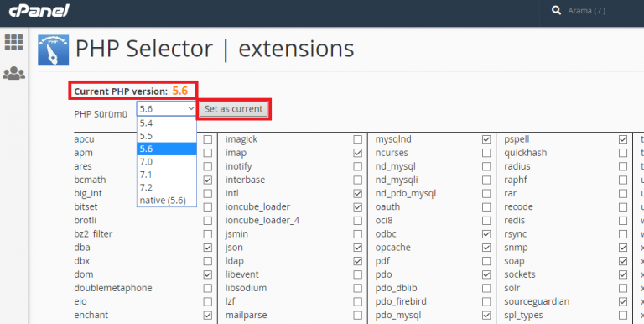The image size is (644, 324).
Task: Click the cPanel logo
Action: pos(39,11)
